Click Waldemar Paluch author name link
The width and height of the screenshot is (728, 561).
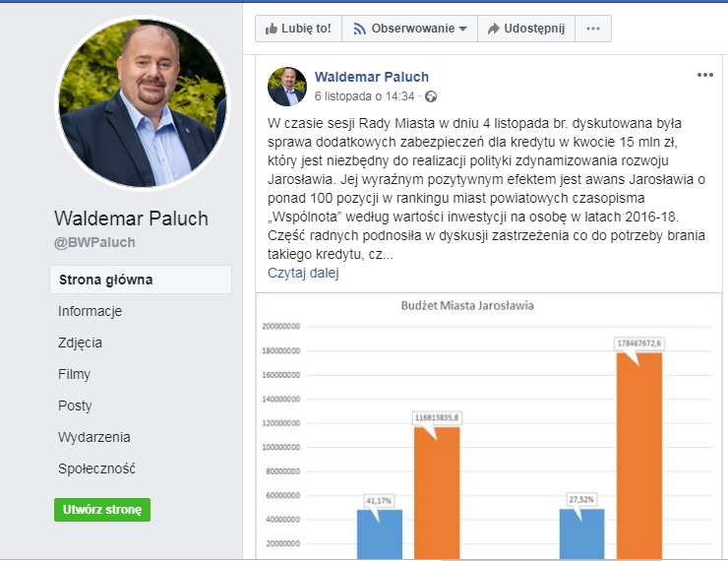click(371, 77)
